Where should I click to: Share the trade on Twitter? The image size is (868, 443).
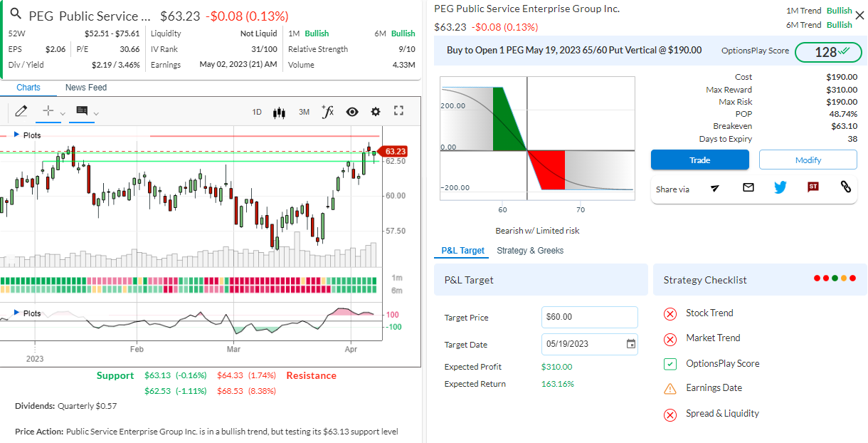click(x=780, y=187)
